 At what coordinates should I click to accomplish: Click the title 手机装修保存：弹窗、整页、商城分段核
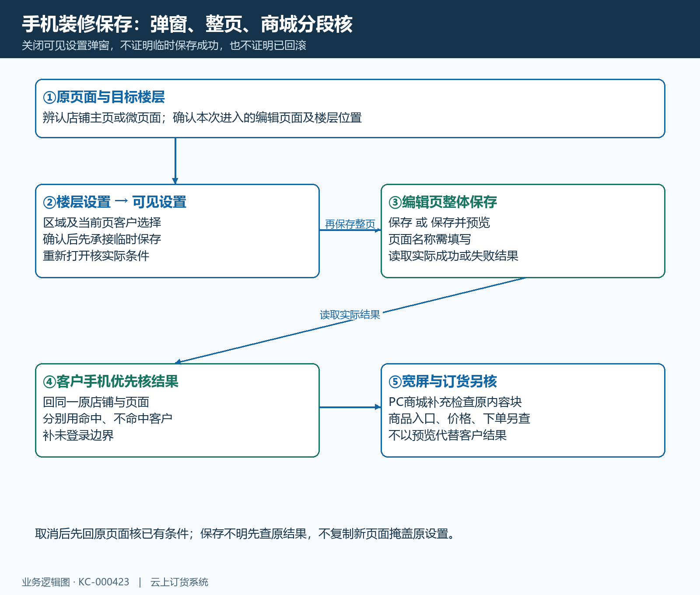click(x=187, y=24)
